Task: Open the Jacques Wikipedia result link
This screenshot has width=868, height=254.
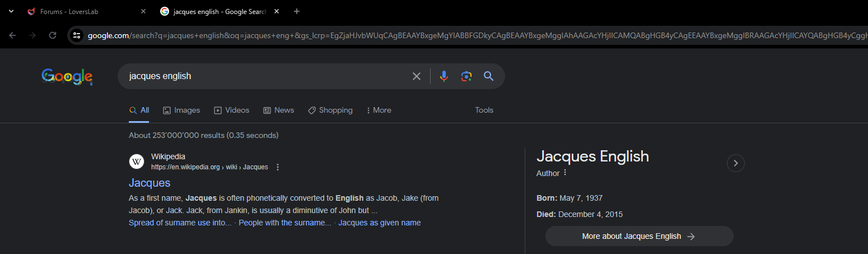Action: click(150, 183)
